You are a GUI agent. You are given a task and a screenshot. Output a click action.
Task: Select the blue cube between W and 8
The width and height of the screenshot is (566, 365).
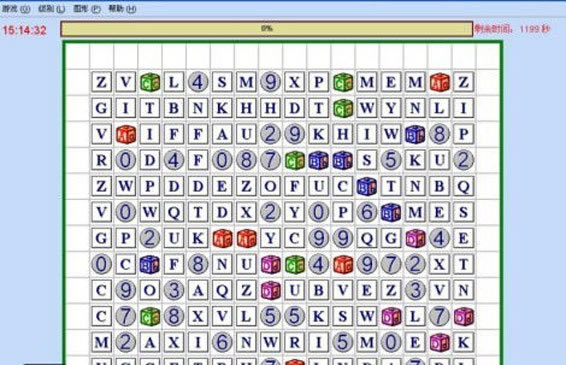(415, 134)
